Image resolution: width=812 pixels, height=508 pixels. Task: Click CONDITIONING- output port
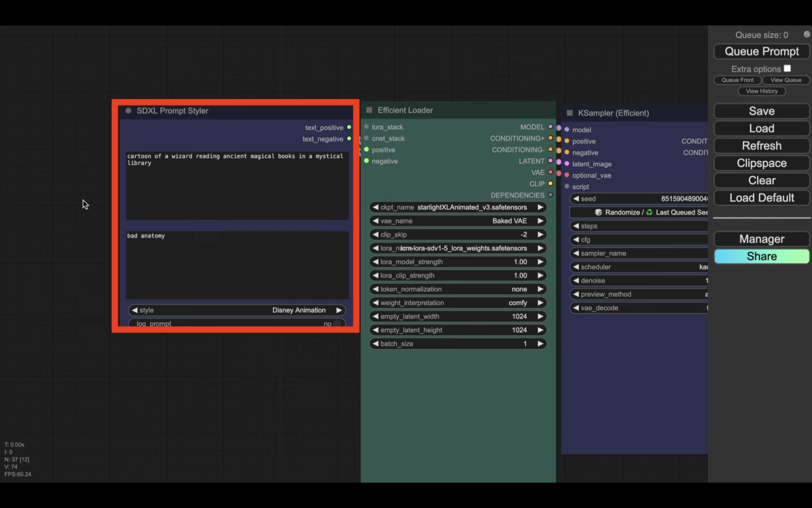(x=550, y=149)
